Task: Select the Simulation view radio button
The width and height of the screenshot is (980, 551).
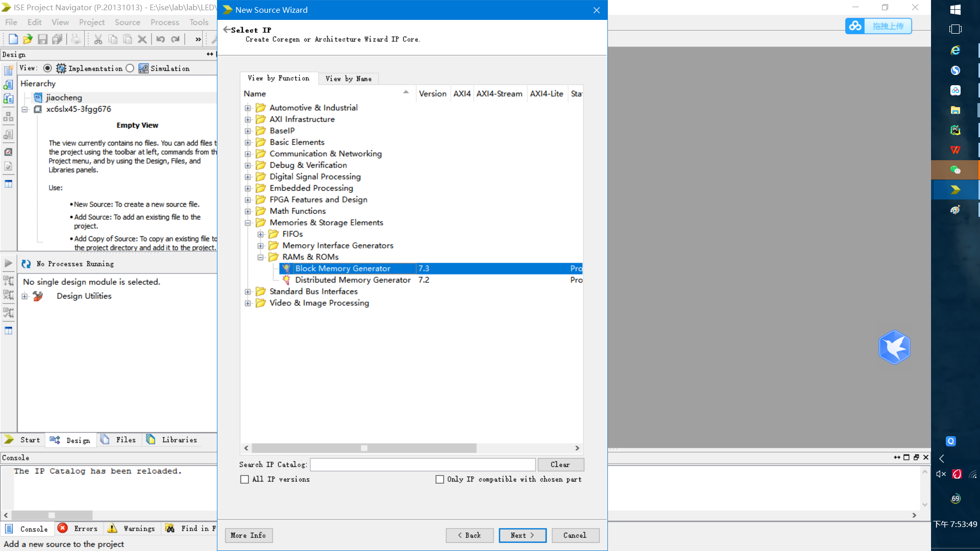Action: pyautogui.click(x=130, y=68)
